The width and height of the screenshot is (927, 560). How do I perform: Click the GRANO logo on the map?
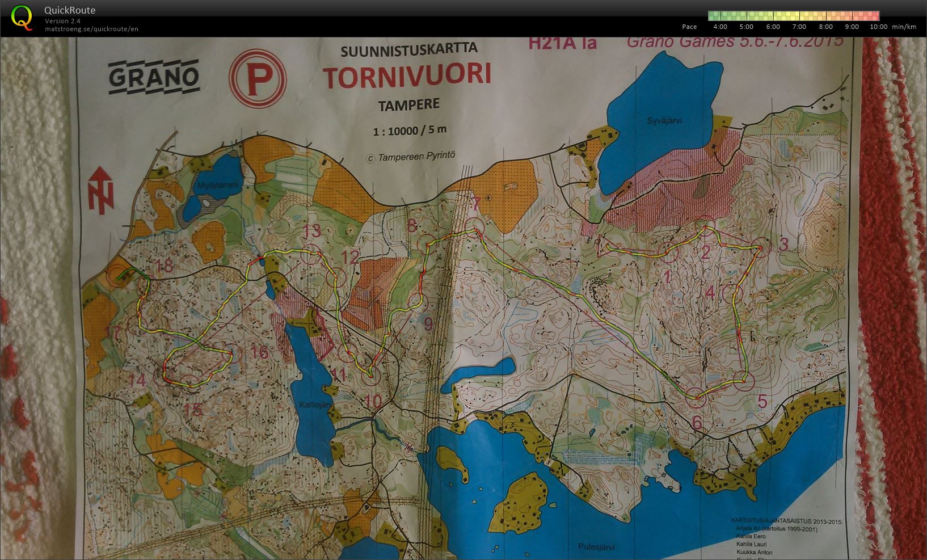[154, 77]
